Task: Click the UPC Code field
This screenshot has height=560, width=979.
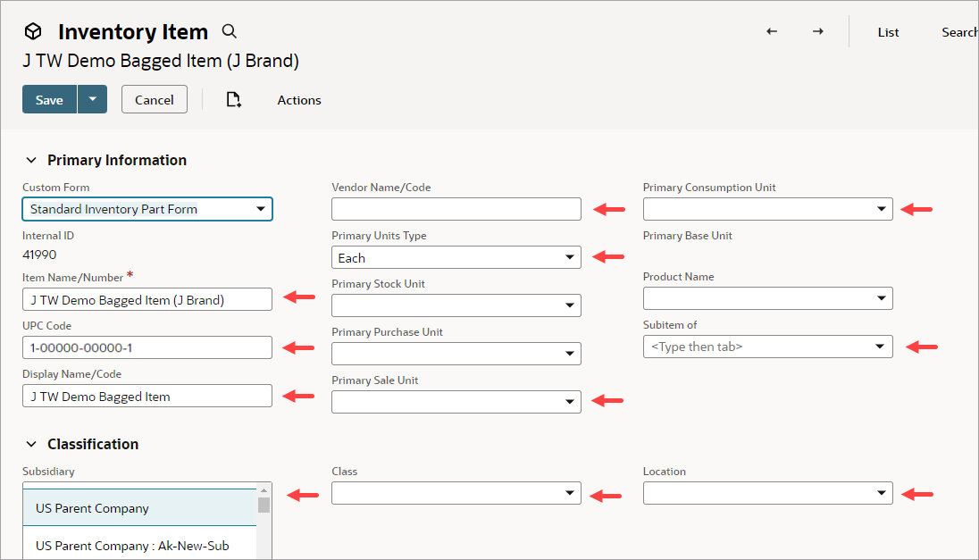Action: pos(147,347)
